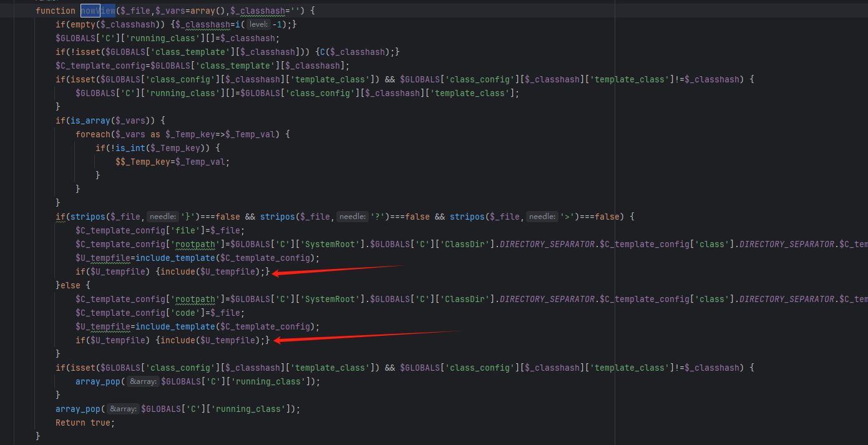Click the '&array:' hint on the indented array_pop line
Screen dimensions: 868x445
click(x=143, y=381)
